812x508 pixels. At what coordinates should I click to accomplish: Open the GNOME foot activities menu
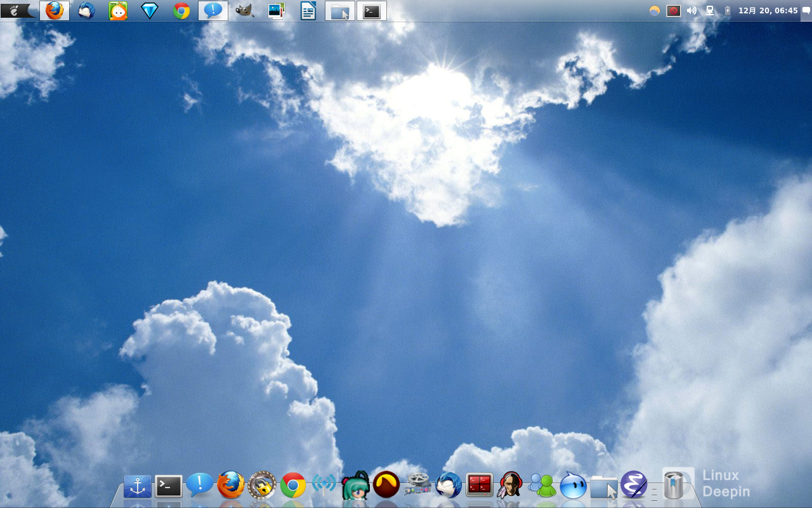tap(18, 10)
